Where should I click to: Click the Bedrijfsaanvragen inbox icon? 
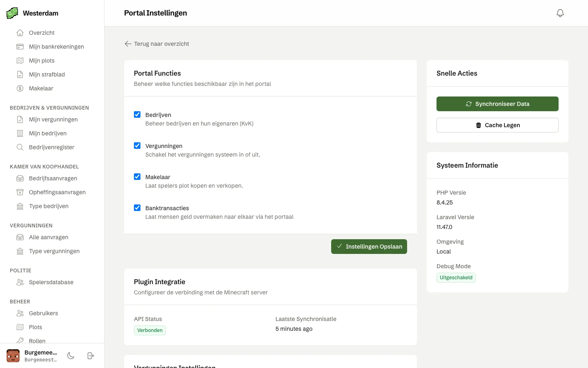tap(20, 178)
